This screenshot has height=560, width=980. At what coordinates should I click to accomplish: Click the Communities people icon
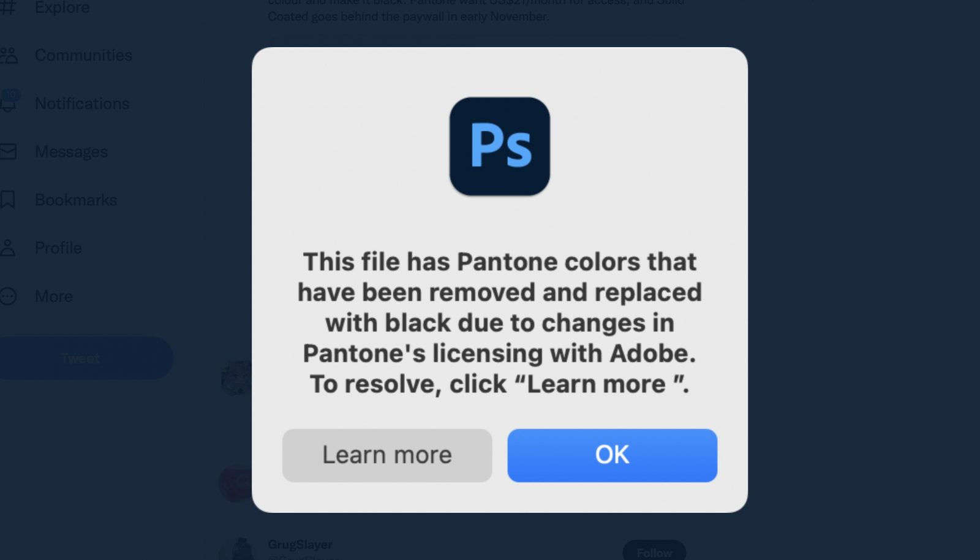click(x=9, y=56)
